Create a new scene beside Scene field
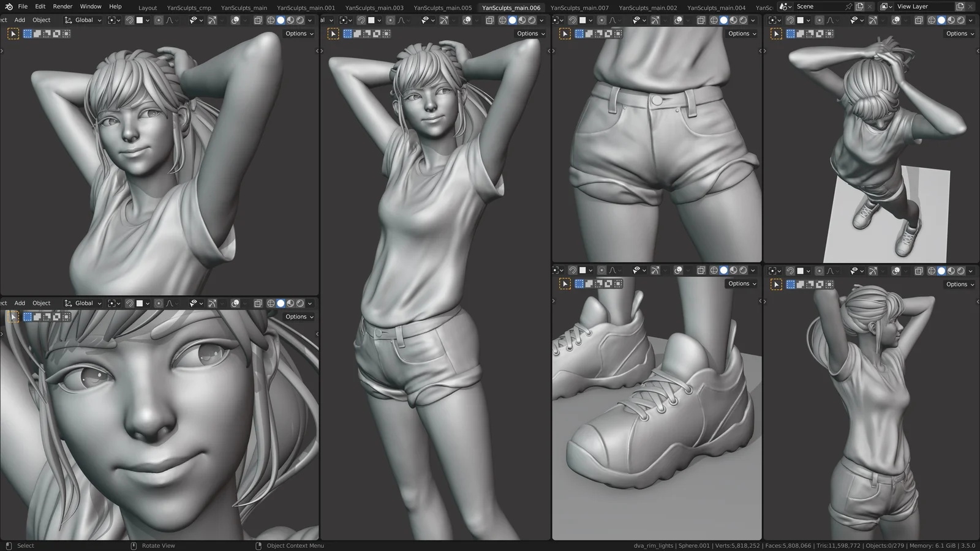The image size is (980, 551). pos(859,7)
